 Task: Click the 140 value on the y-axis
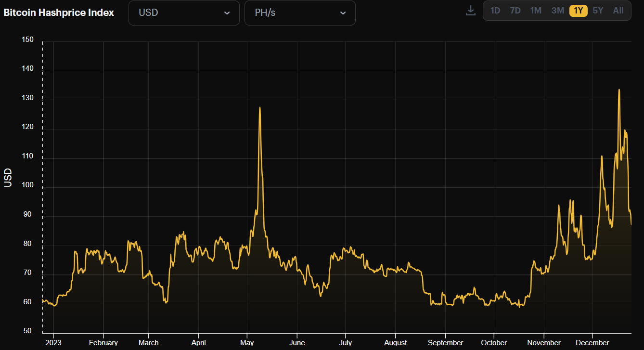tap(28, 68)
